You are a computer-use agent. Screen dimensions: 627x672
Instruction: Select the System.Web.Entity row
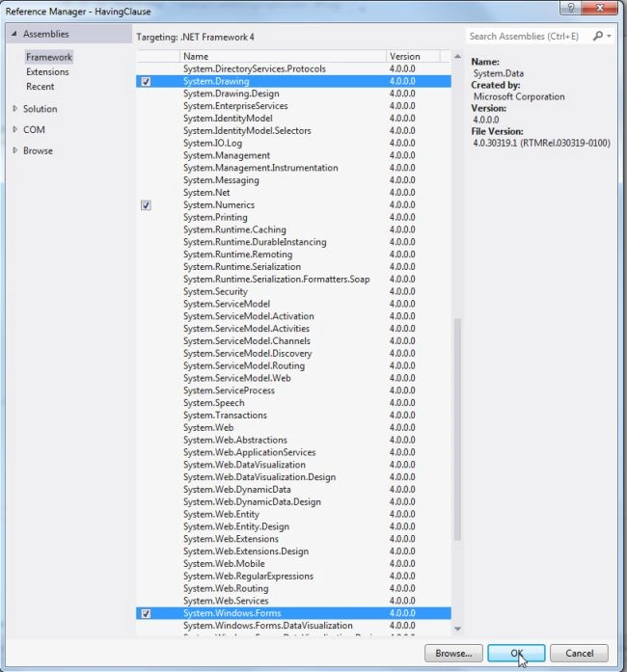pos(294,514)
